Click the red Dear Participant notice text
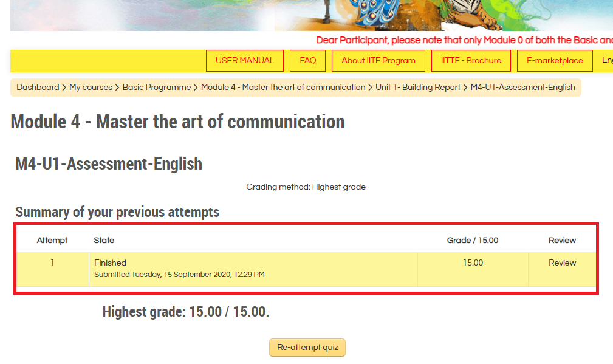This screenshot has width=613, height=364. point(464,40)
